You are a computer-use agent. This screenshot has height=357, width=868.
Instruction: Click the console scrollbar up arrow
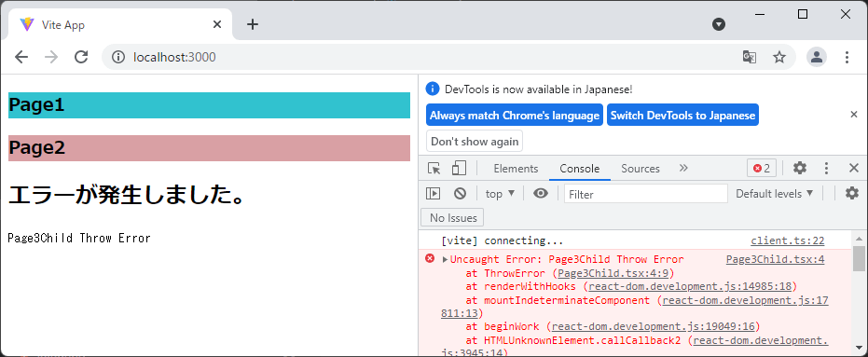860,240
